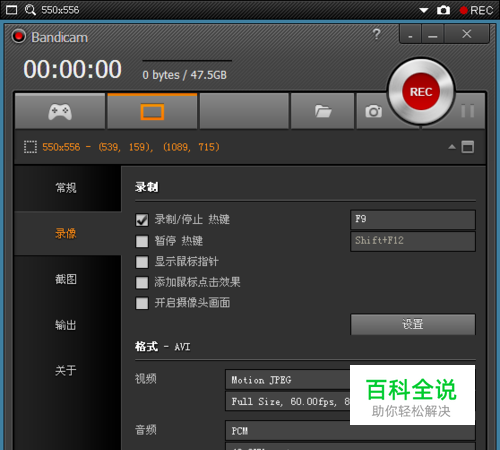
Task: Open help with the question mark icon
Action: click(x=377, y=34)
